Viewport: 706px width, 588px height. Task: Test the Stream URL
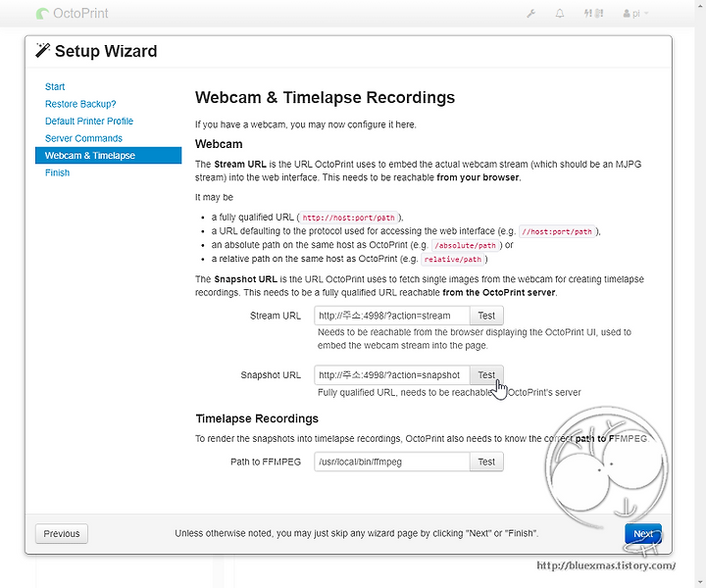click(x=486, y=316)
